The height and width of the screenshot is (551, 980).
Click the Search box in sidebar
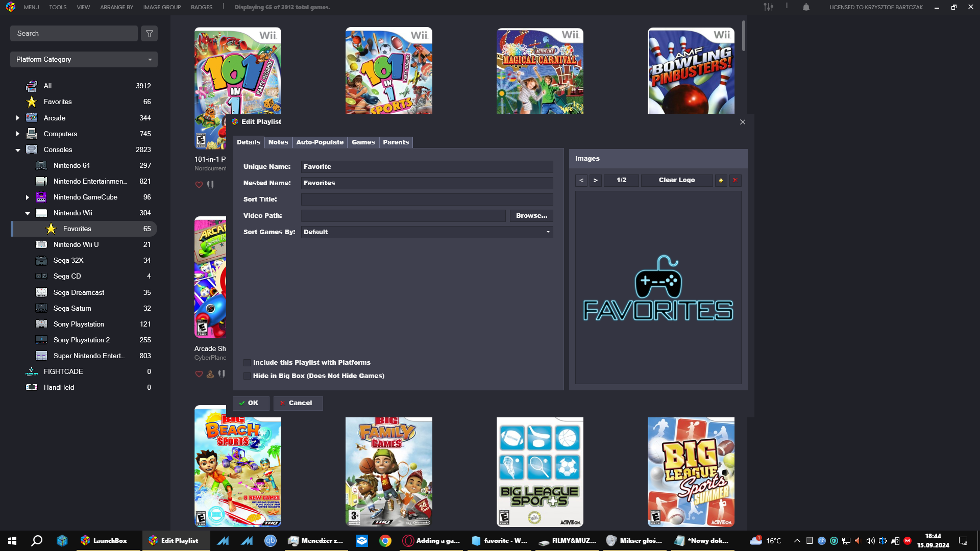click(x=74, y=34)
